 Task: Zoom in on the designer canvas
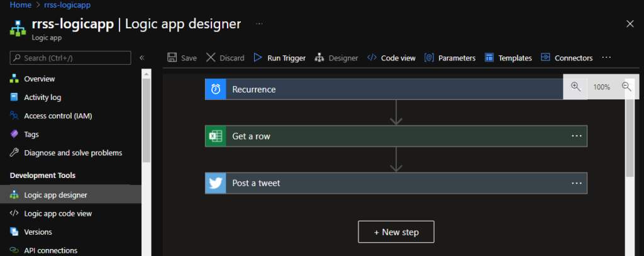click(576, 87)
